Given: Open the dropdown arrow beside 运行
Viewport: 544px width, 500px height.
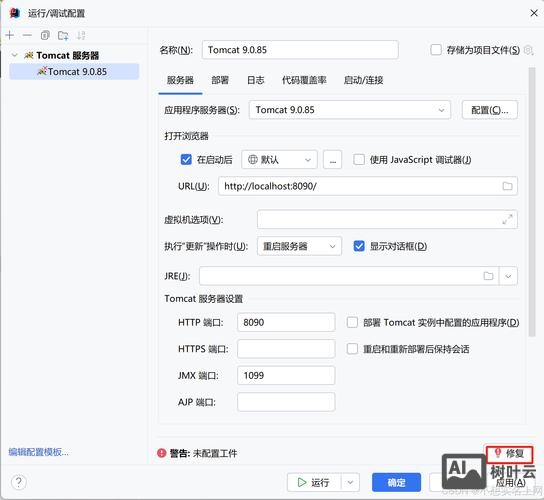Looking at the screenshot, I should pyautogui.click(x=350, y=482).
